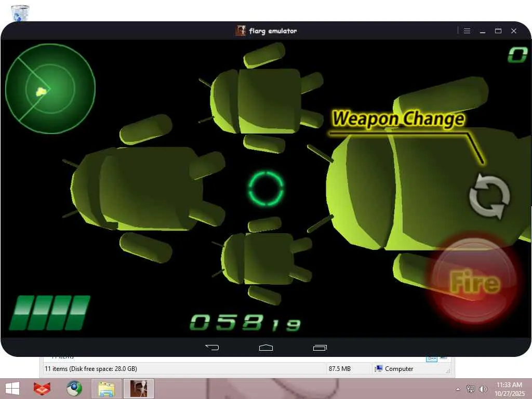Open File Explorer from the taskbar
532x399 pixels.
106,389
